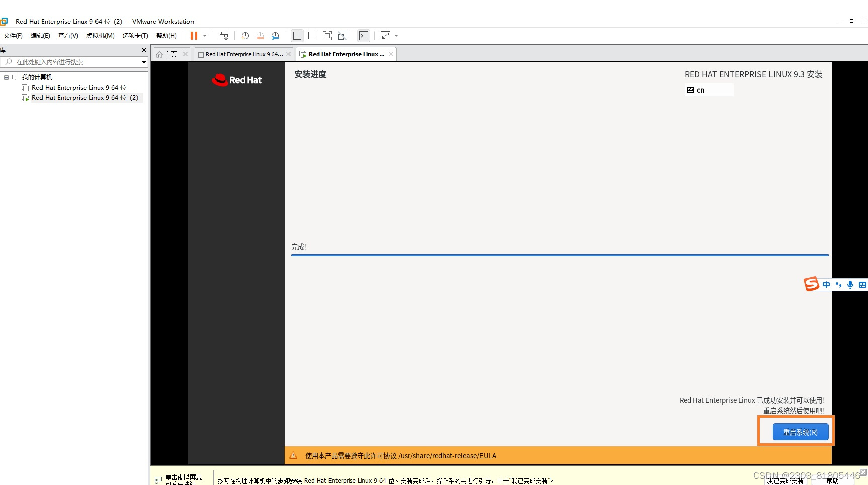Toggle punctuation width on Sogou bar
868x485 pixels.
pos(838,284)
